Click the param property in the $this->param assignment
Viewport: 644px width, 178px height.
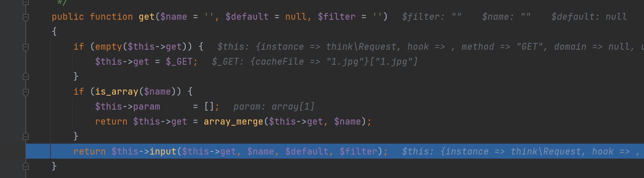[x=146, y=107]
